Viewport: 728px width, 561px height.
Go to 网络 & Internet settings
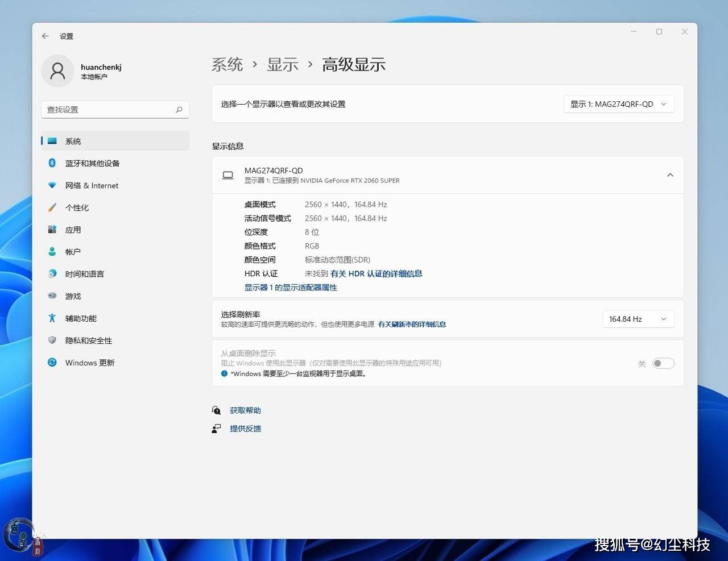coord(115,185)
